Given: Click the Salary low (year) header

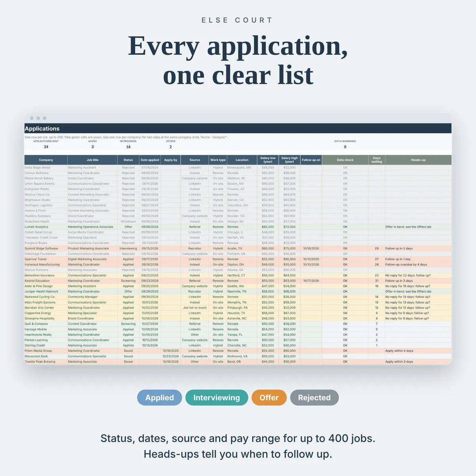Looking at the screenshot, I should pos(268,160).
